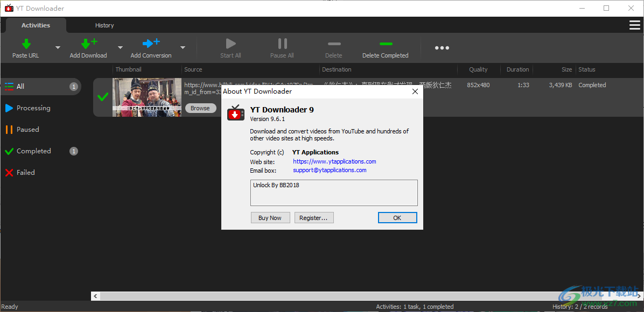Image resolution: width=644 pixels, height=312 pixels.
Task: Open the Add Download dropdown arrow
Action: (x=120, y=47)
